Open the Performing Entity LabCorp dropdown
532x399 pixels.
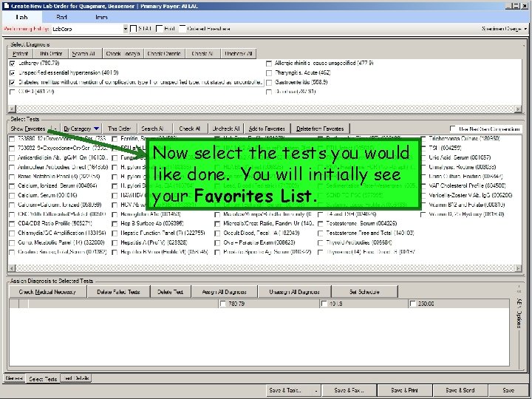click(125, 29)
